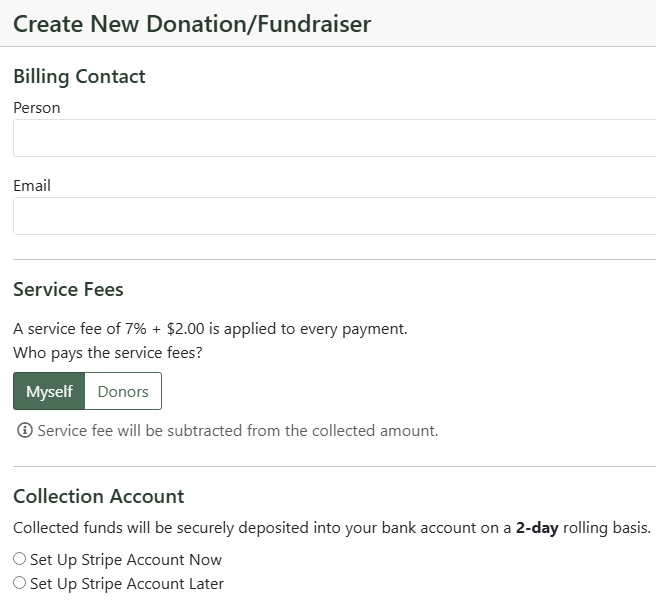
Task: Click the 'Service fee will be subtracted' hint text
Action: click(238, 431)
